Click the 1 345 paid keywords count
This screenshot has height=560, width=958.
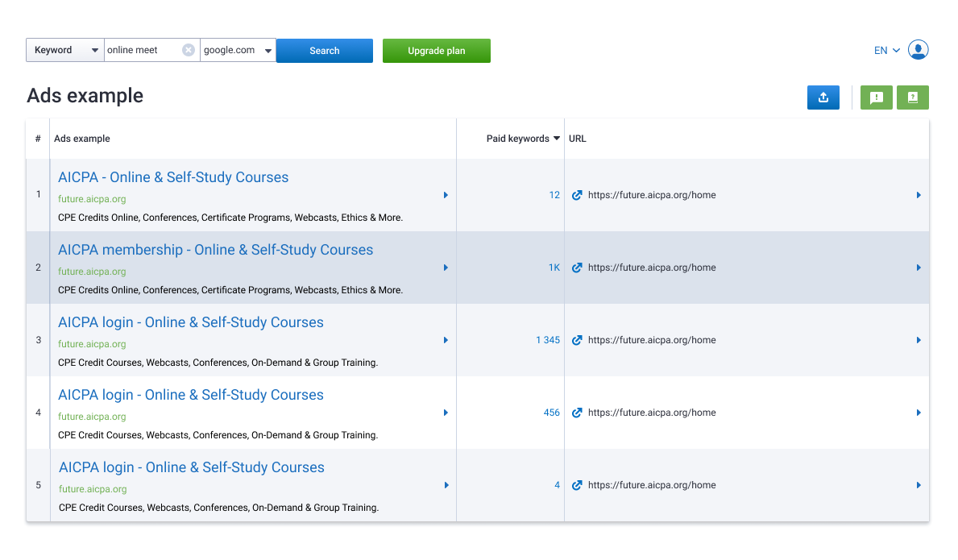pos(547,340)
